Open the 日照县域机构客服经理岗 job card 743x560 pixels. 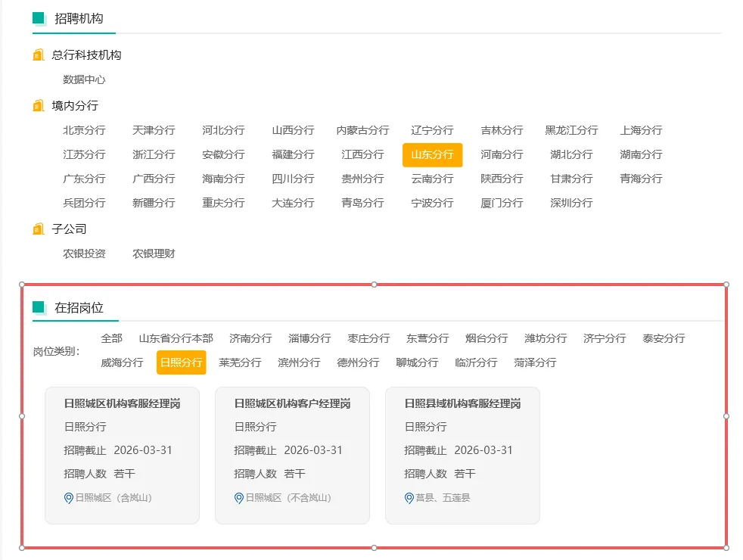tap(462, 454)
